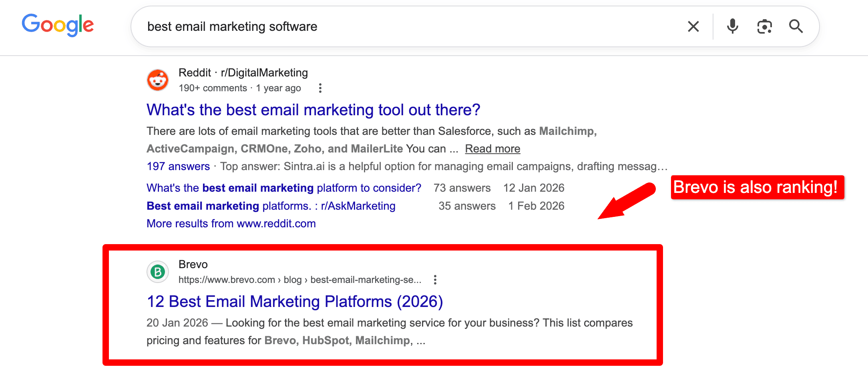Click the Reddit favicon icon

tap(158, 80)
